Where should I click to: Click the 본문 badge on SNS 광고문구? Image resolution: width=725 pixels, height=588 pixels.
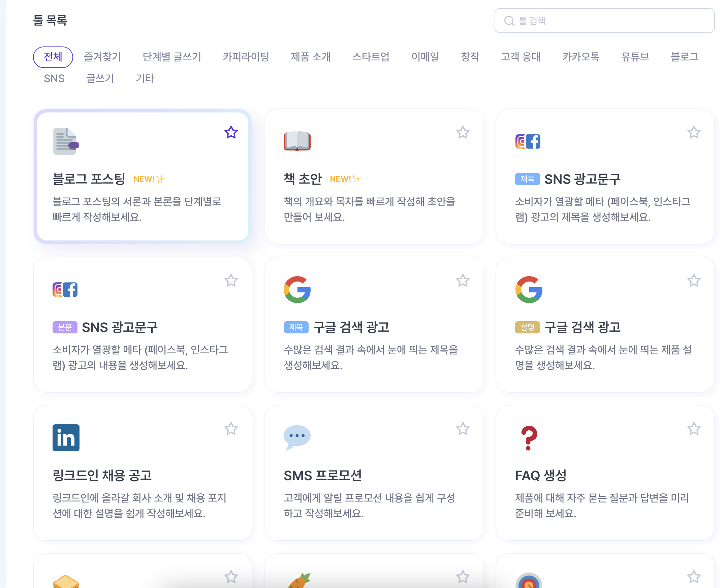point(65,327)
